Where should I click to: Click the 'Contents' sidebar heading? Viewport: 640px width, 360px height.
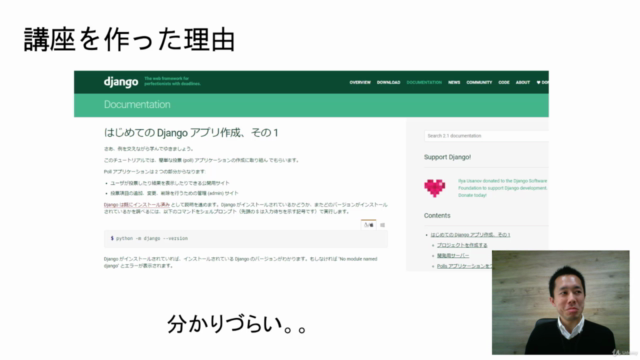click(437, 216)
